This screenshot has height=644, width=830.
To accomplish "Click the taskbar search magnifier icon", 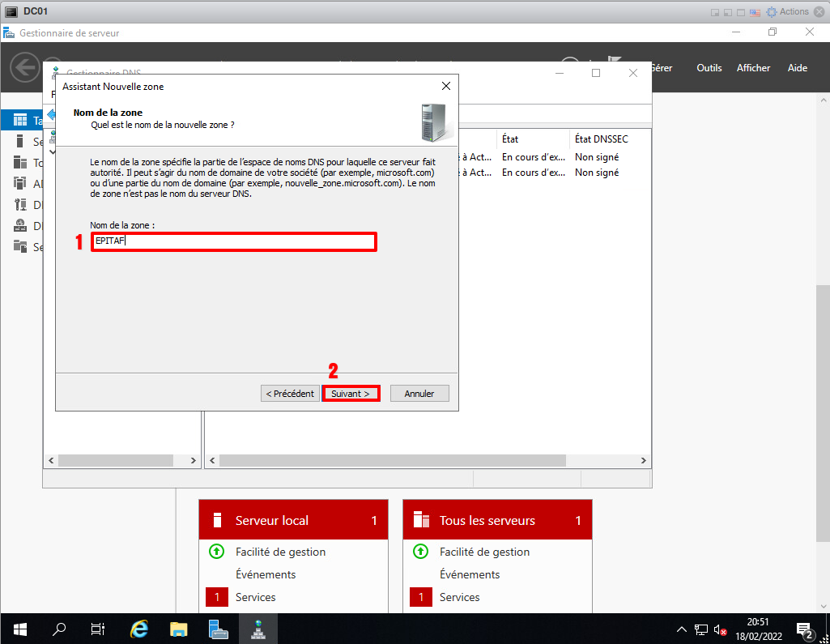I will coord(59,629).
